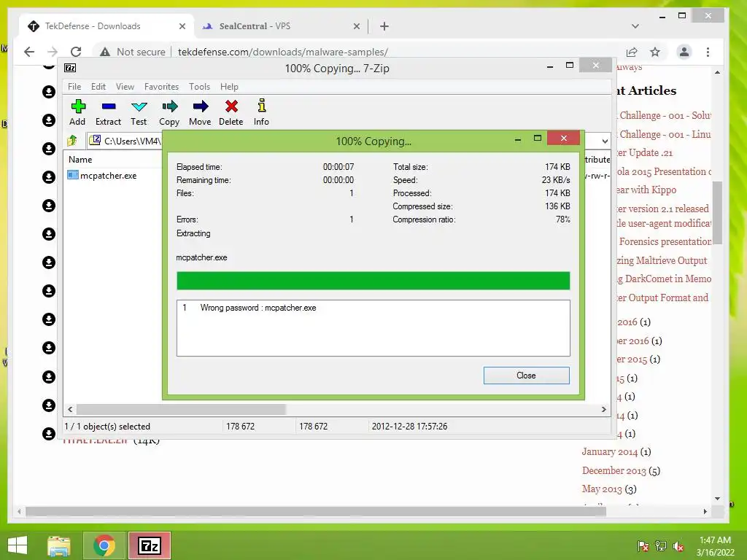
Task: Click the 1 / 1 object(s) selected status text
Action: (107, 426)
